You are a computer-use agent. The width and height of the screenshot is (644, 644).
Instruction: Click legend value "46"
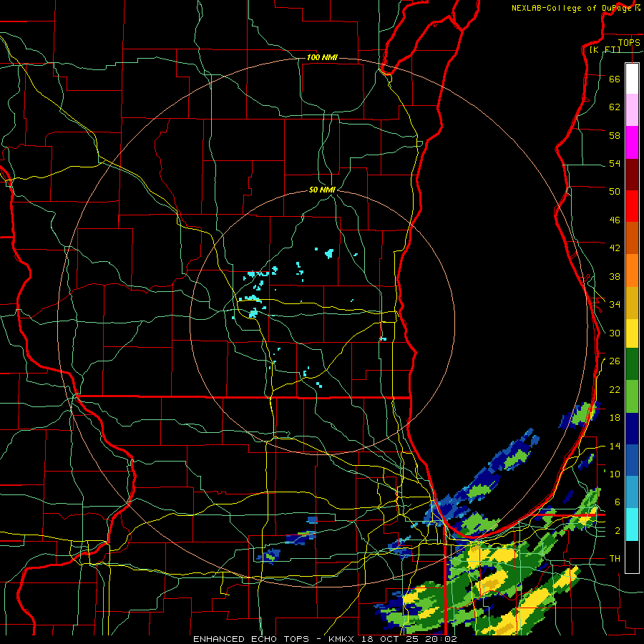[x=615, y=220]
